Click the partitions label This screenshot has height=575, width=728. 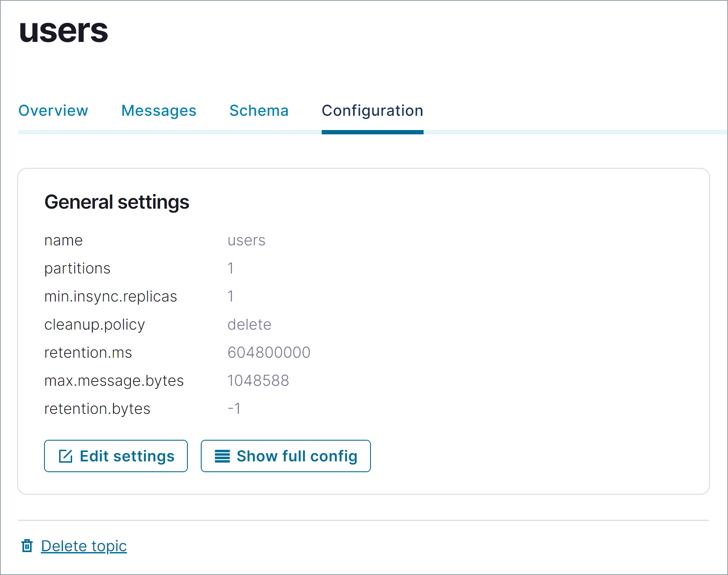point(77,268)
